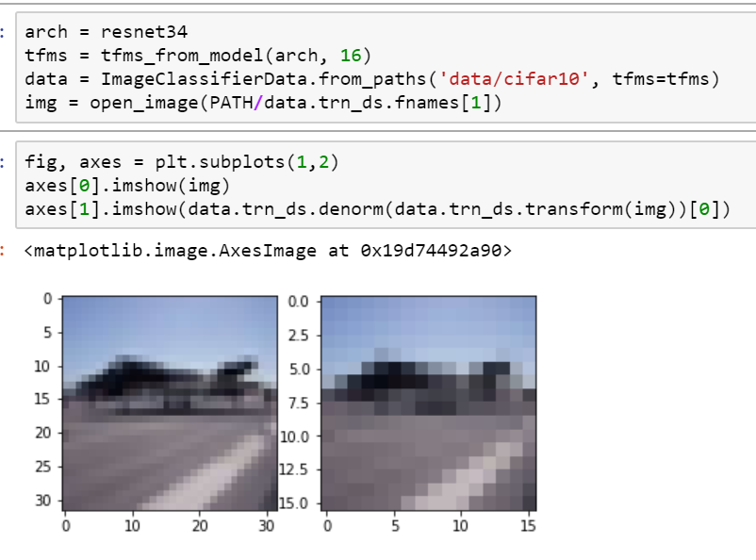Viewport: 756px width, 560px height.
Task: Click the axes[0].imshow(img) line
Action: (127, 185)
